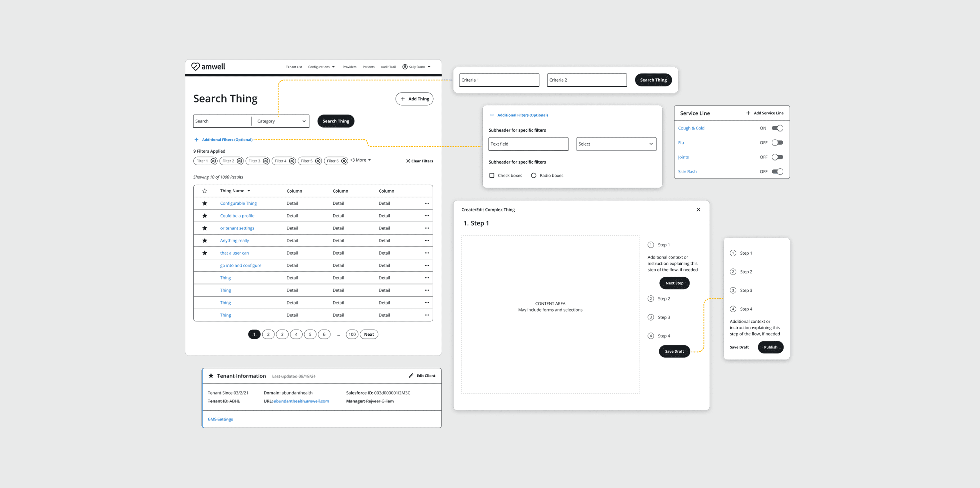The image size is (980, 488).
Task: Select the Radio boxes option
Action: click(533, 175)
